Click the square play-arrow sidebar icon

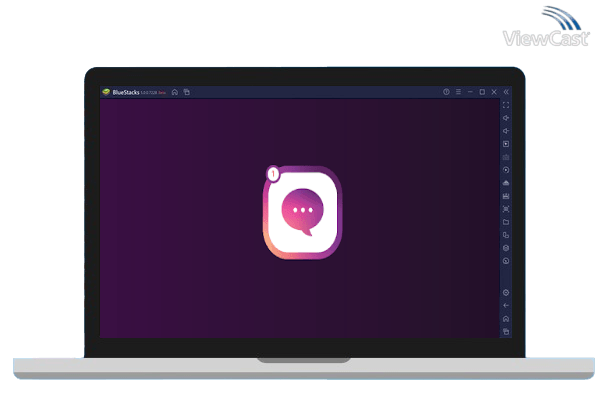click(x=506, y=144)
